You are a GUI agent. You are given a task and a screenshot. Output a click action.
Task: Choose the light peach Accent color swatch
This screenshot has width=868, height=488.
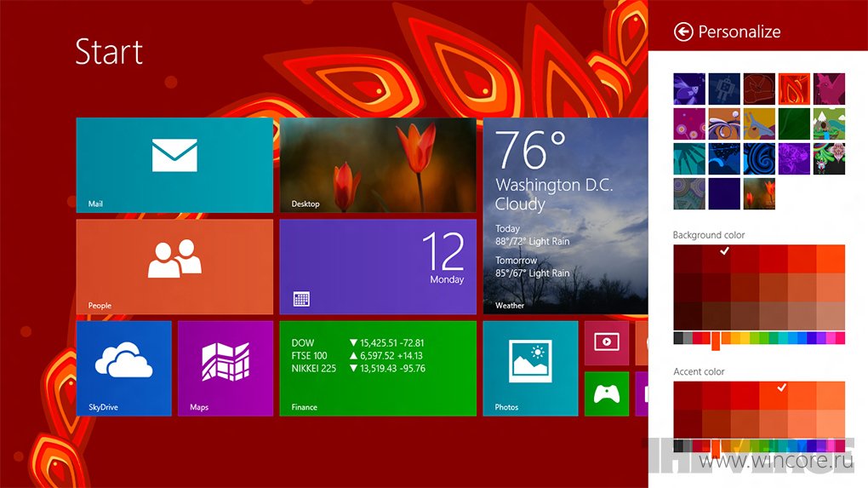coord(831,423)
